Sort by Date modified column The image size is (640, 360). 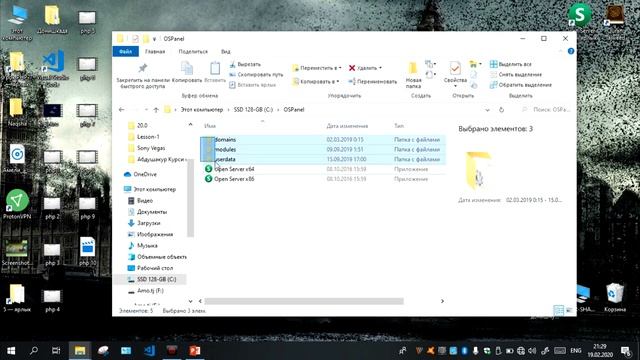[x=347, y=126]
